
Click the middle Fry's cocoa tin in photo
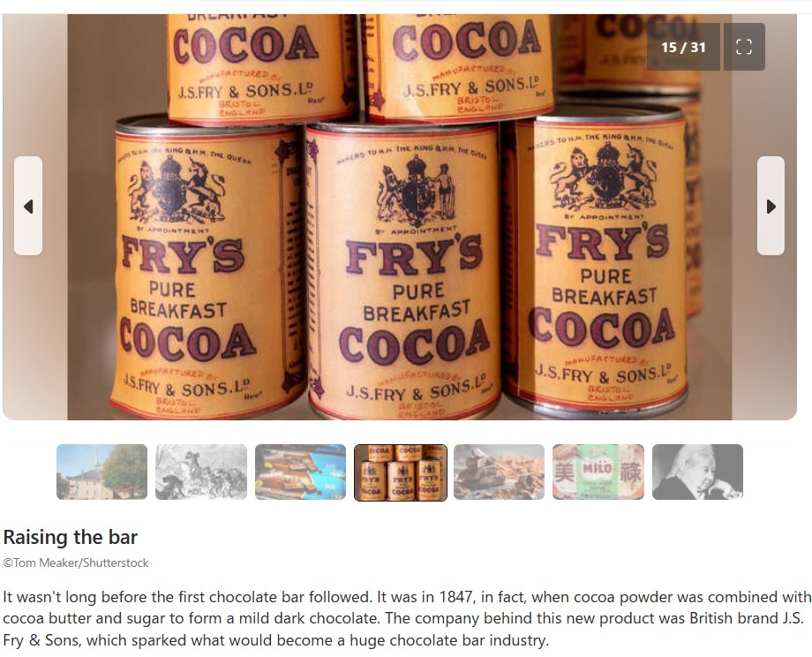click(x=402, y=272)
